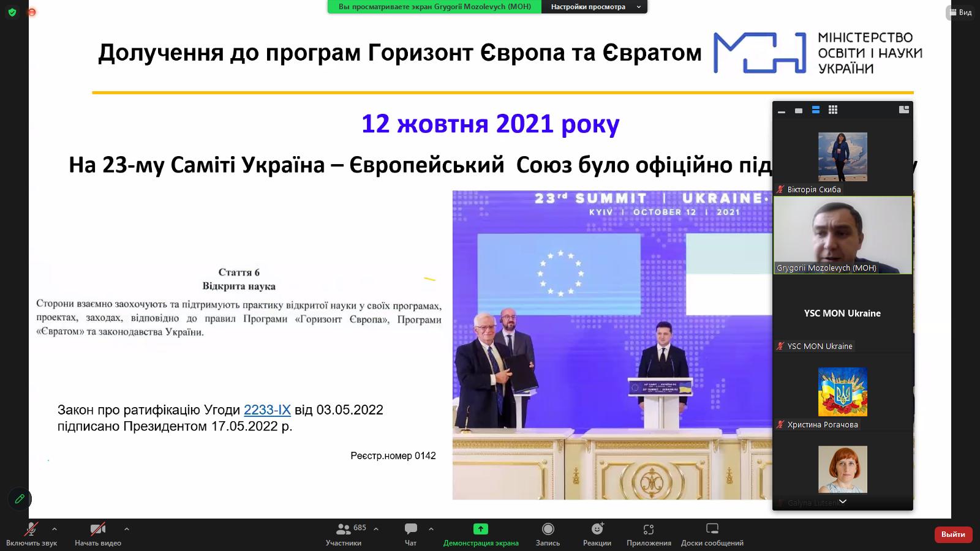The width and height of the screenshot is (980, 551).
Task: Expand the participants options caret
Action: pyautogui.click(x=376, y=529)
